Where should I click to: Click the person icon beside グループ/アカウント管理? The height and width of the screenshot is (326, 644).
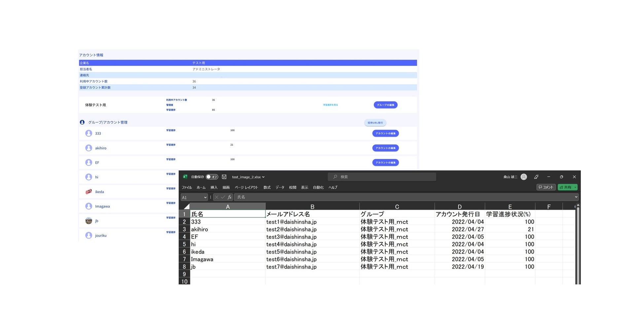tap(82, 122)
